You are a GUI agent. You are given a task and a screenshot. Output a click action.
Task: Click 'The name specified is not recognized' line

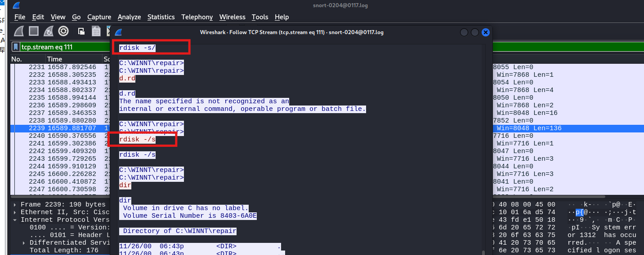[204, 101]
